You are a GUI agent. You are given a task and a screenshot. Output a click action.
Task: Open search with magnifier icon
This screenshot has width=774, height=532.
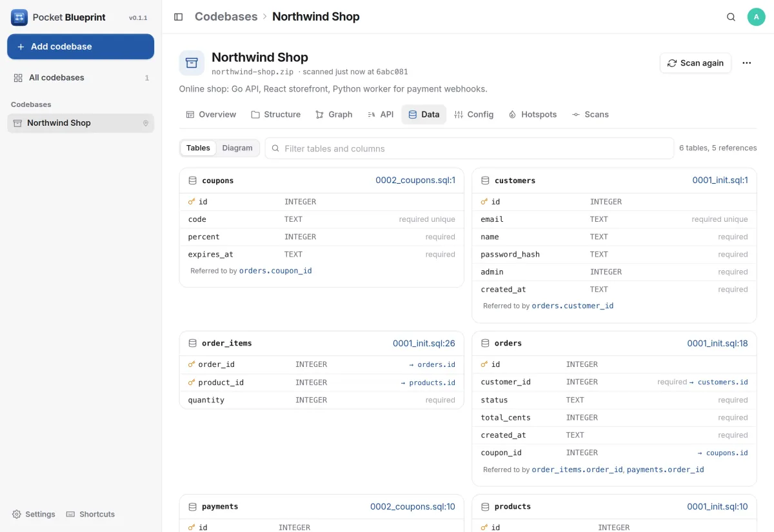click(x=731, y=17)
